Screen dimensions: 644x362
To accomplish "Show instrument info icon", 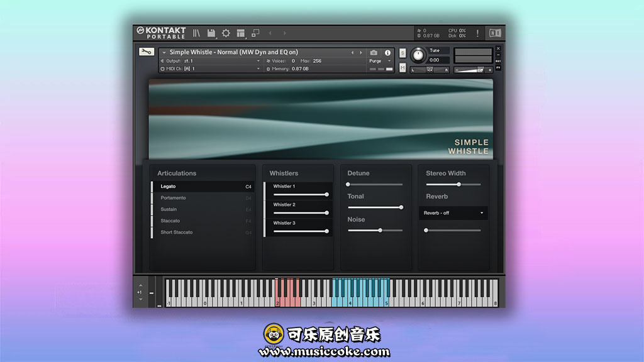I will (387, 53).
